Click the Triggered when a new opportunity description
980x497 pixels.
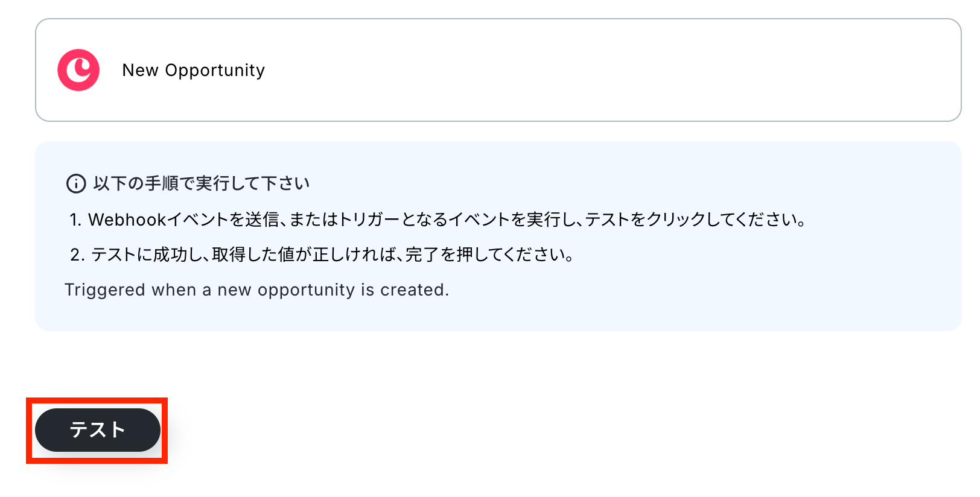pyautogui.click(x=256, y=290)
